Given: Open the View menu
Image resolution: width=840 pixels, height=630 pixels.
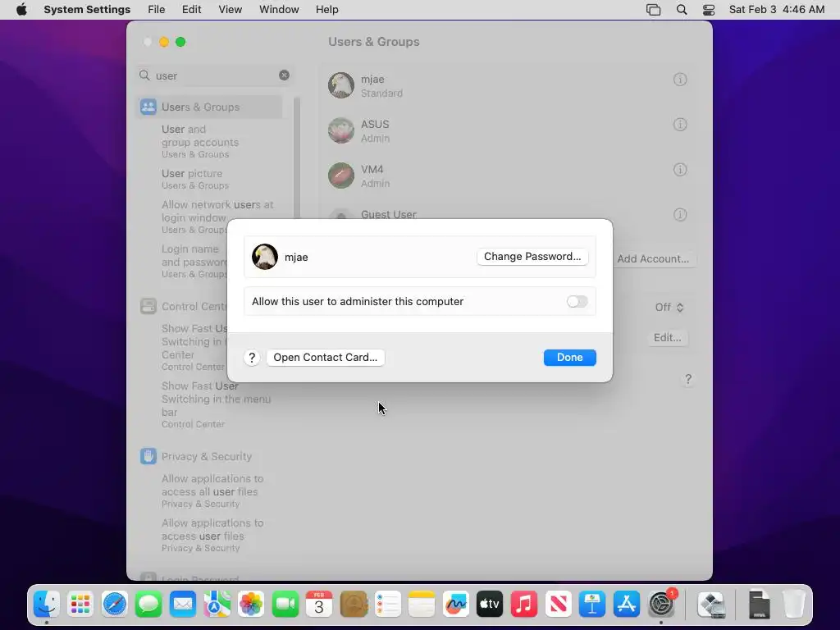Looking at the screenshot, I should pyautogui.click(x=231, y=10).
